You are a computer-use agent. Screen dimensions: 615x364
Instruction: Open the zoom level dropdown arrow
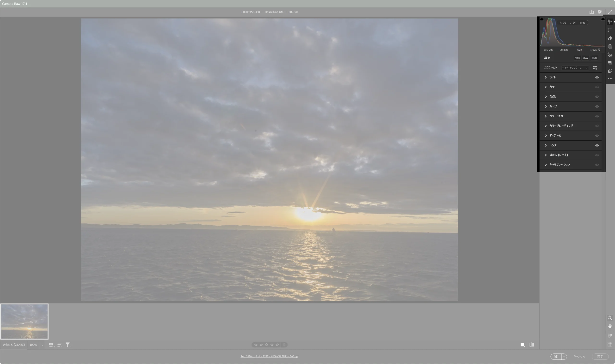[x=42, y=345]
